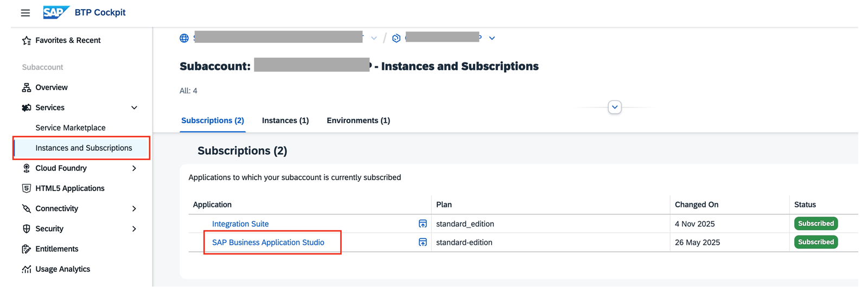The image size is (868, 292).
Task: Click the All: 4 count text
Action: coord(188,91)
